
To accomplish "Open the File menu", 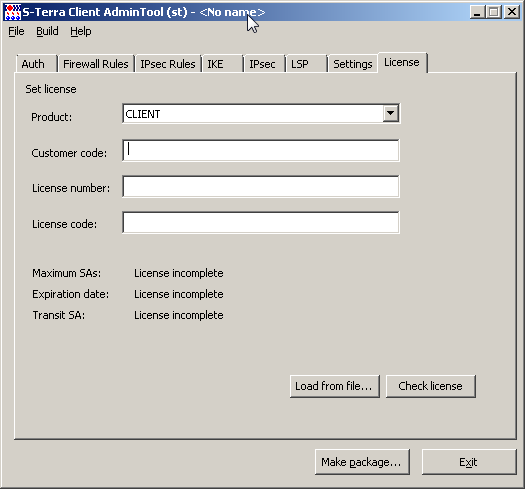I will pos(16,31).
